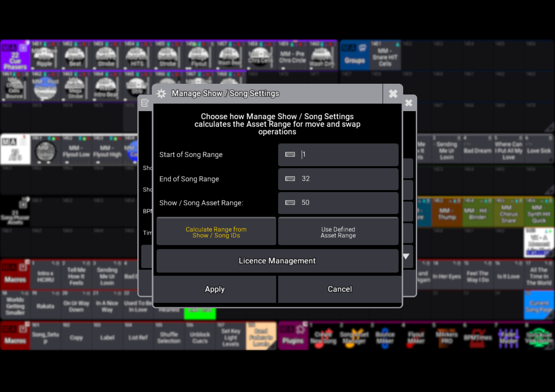Cancel the settings dialog
Viewport: 555px width, 392px height.
[340, 289]
